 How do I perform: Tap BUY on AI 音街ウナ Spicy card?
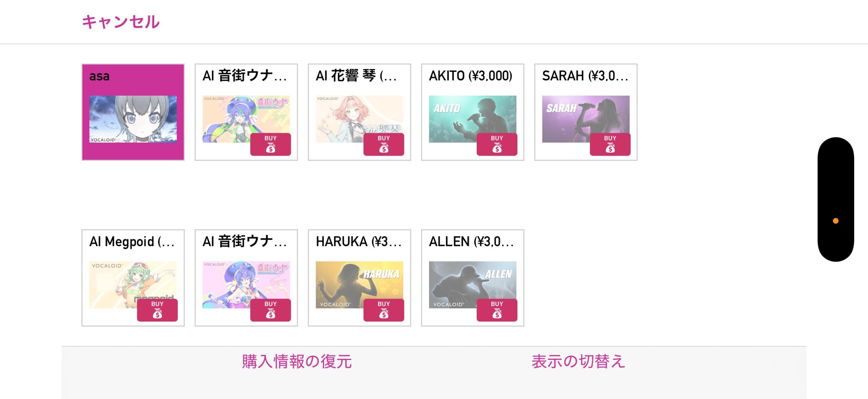pyautogui.click(x=270, y=144)
